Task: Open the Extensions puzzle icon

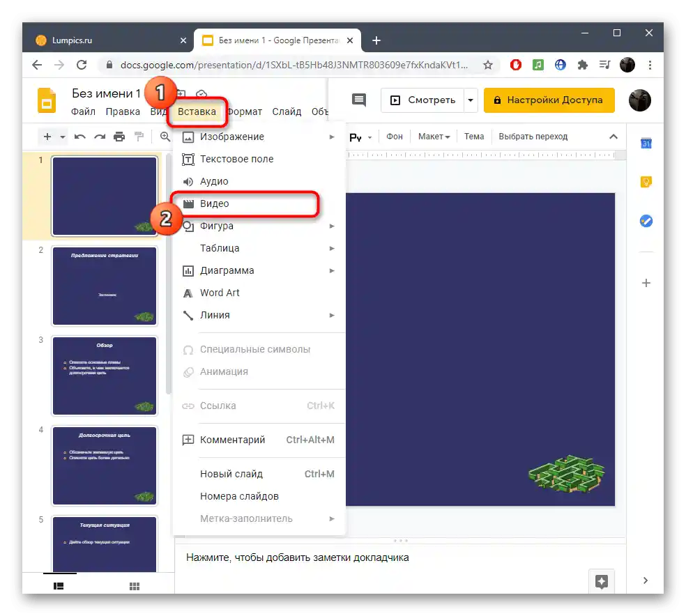Action: pyautogui.click(x=582, y=65)
